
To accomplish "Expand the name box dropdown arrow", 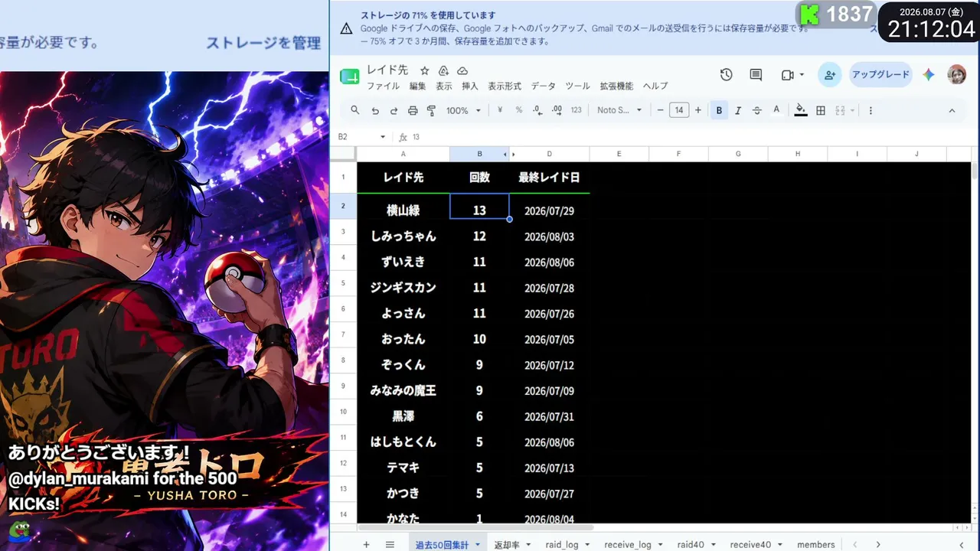I will click(x=383, y=137).
